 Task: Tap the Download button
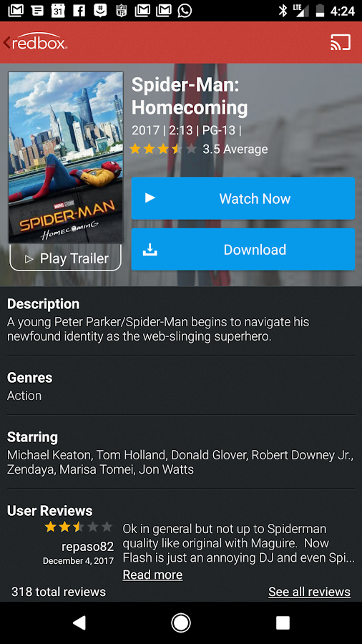point(243,249)
